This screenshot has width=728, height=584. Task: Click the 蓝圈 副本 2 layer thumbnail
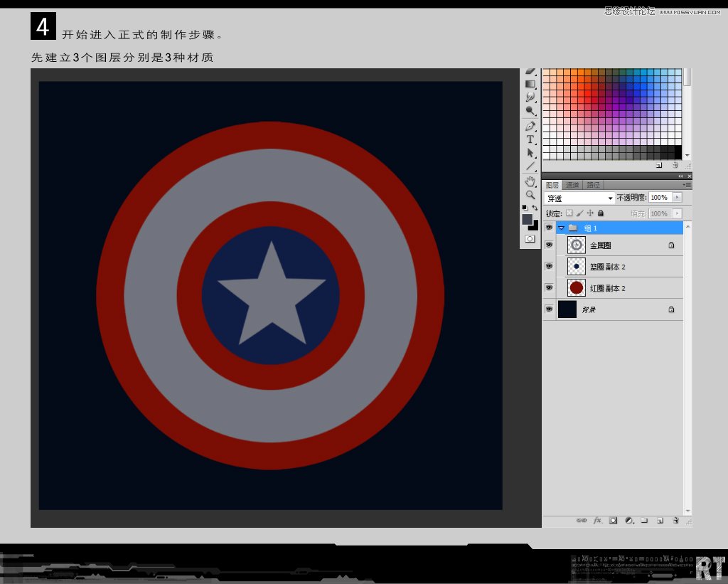click(576, 266)
